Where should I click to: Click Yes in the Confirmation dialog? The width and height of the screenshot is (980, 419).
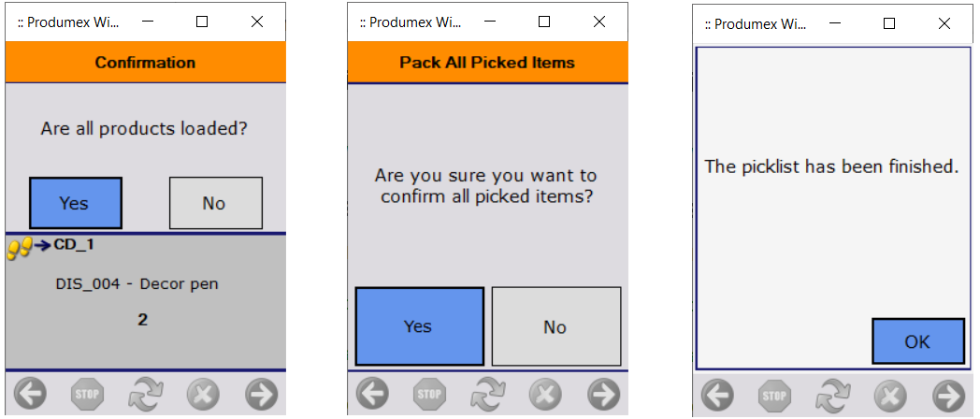point(75,203)
